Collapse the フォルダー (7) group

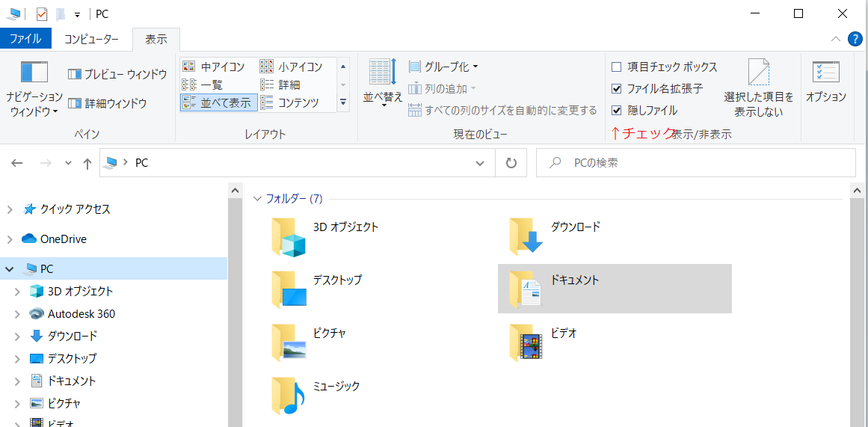[x=258, y=199]
